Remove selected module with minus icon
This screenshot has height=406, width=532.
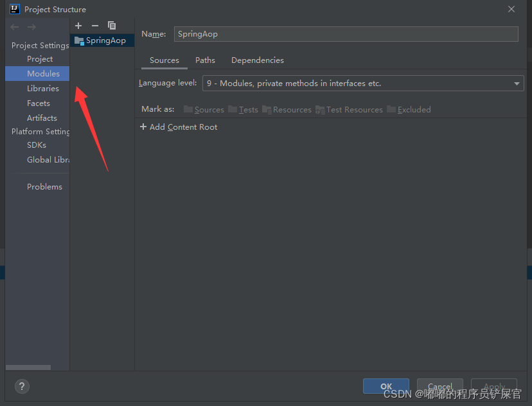coord(95,26)
